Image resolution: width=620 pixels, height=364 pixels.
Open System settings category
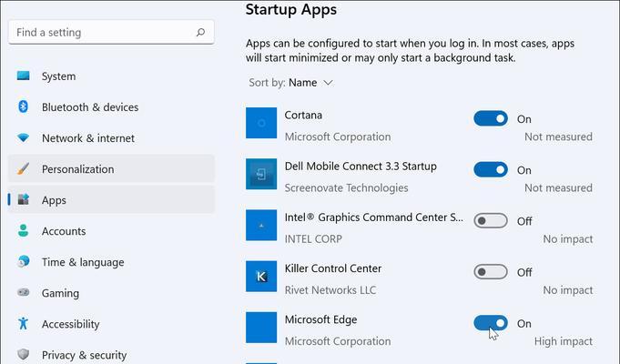pyautogui.click(x=111, y=76)
